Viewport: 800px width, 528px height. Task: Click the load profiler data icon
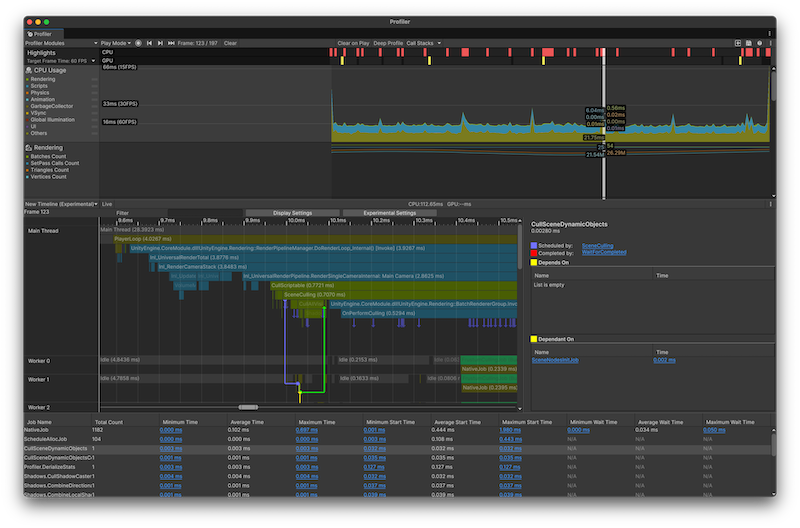pos(738,44)
